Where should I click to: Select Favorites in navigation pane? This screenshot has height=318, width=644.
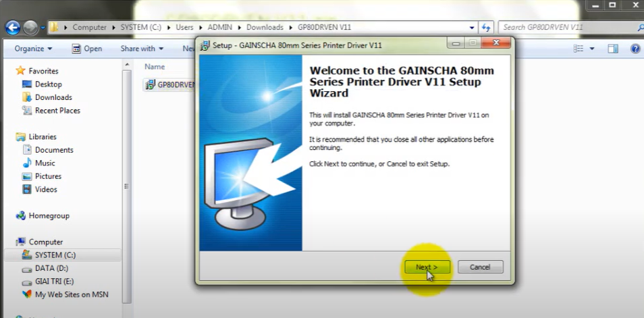pos(43,71)
